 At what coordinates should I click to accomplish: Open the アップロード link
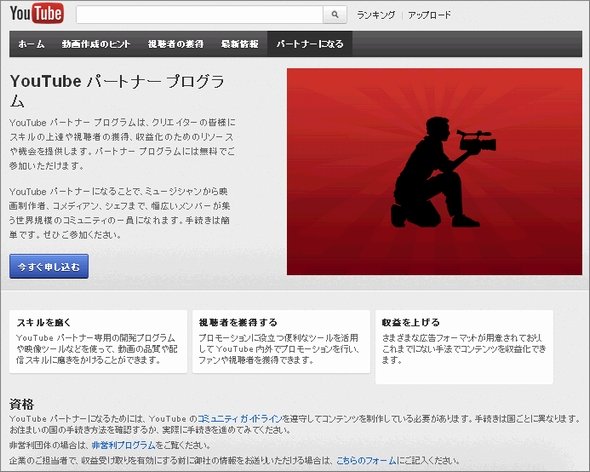point(429,15)
